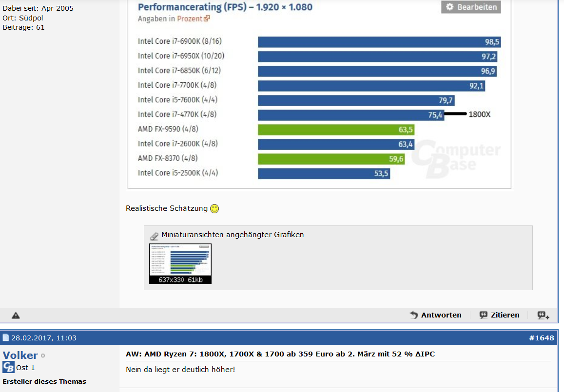This screenshot has width=564, height=392.
Task: Click the Intel Core i7-7700K (4/8) label
Action: tap(177, 85)
